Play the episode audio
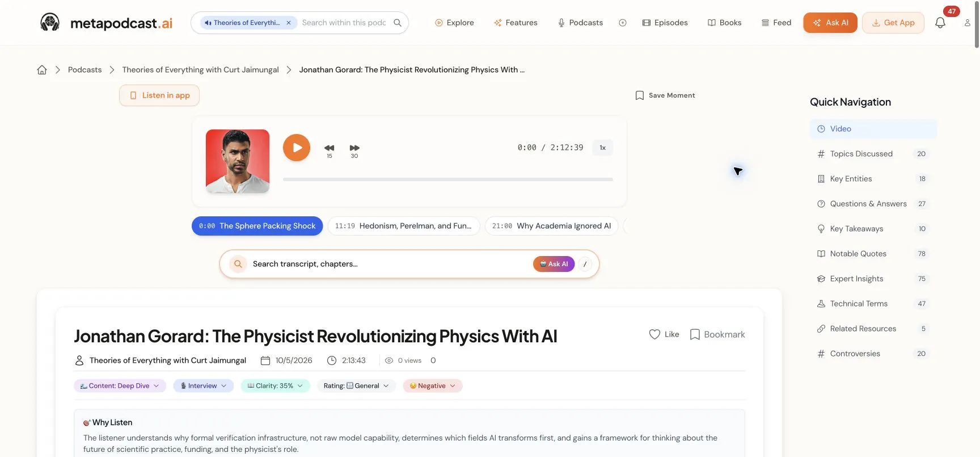The image size is (980, 457). coord(297,148)
